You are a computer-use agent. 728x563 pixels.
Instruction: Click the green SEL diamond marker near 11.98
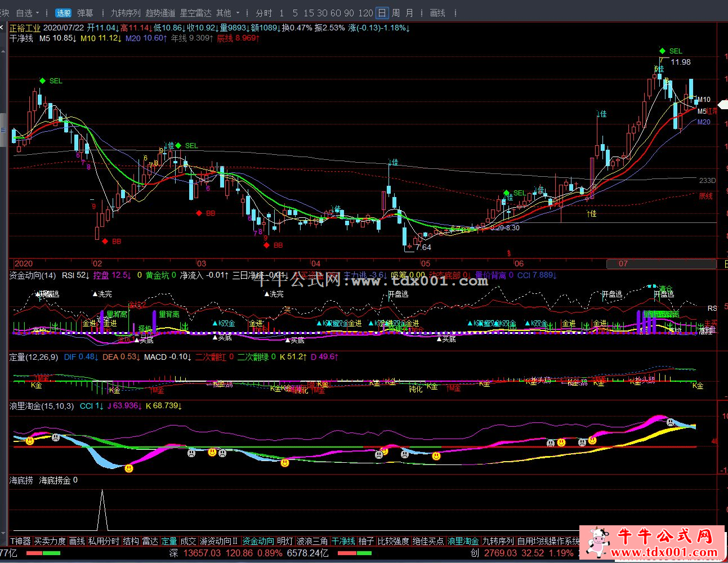pyautogui.click(x=663, y=51)
